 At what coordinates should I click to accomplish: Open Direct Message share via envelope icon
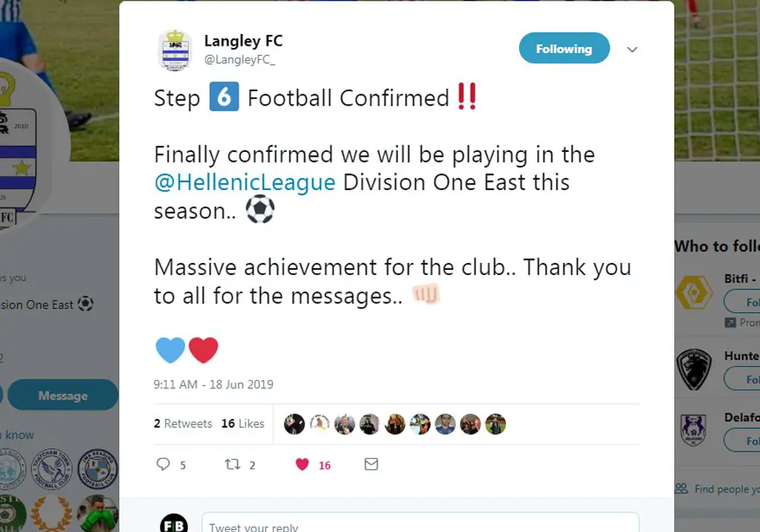coord(371,464)
